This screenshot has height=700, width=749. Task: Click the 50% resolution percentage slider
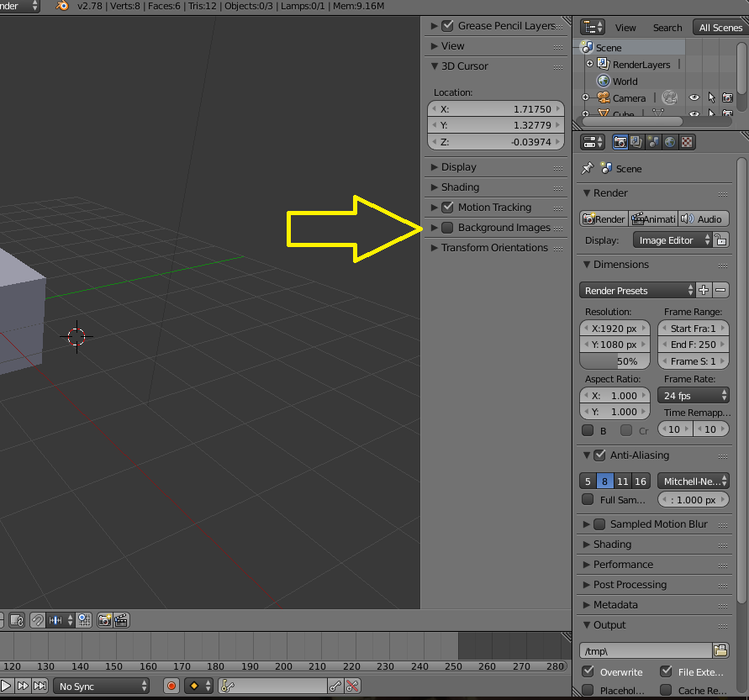[614, 361]
